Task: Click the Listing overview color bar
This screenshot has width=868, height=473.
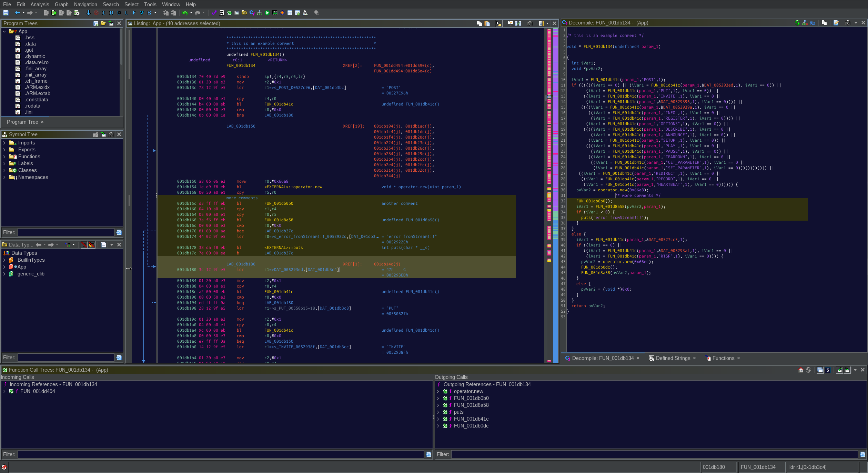Action: (556, 172)
